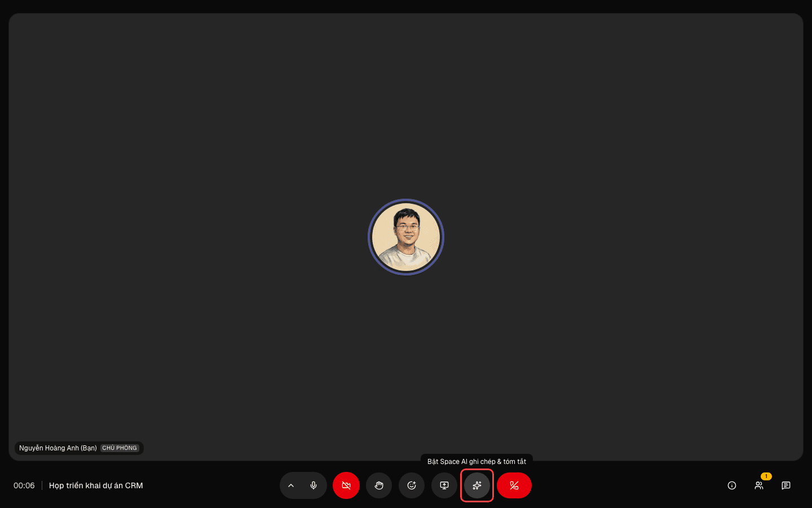Open the emoji reactions picker
This screenshot has width=812, height=508.
[x=412, y=485]
